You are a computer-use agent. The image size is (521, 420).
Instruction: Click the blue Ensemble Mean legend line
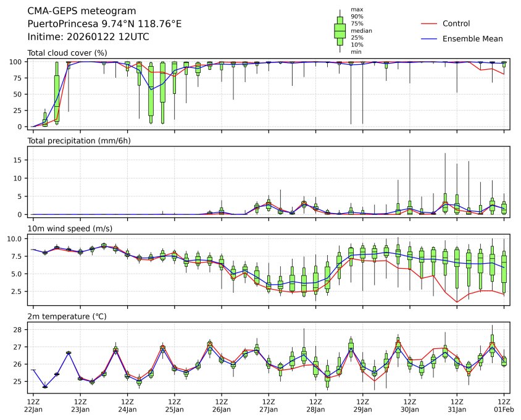[428, 38]
